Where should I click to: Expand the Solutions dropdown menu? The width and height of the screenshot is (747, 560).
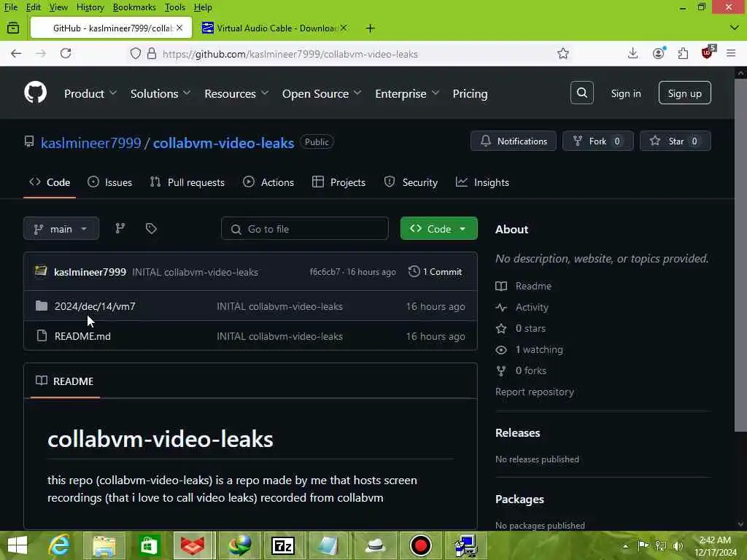point(160,93)
